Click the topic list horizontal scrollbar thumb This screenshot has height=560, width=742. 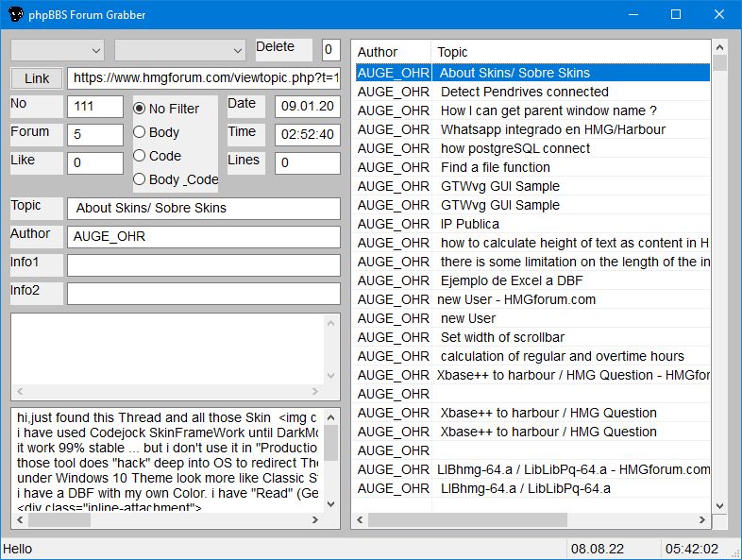(x=467, y=519)
